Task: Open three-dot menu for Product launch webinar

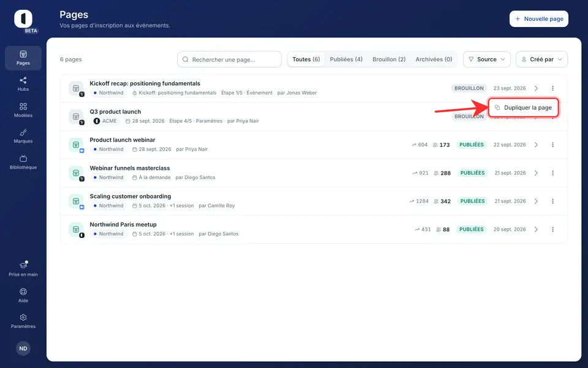Action: pyautogui.click(x=552, y=145)
